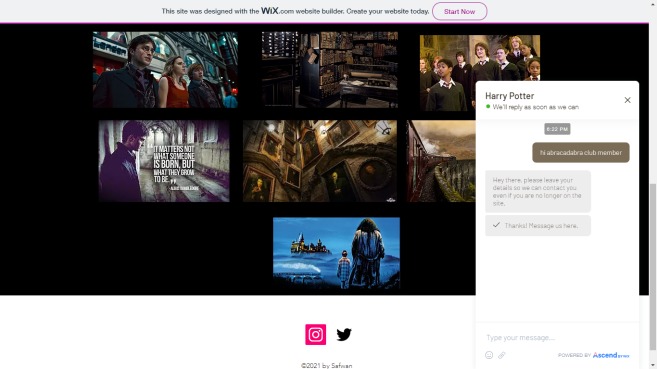657x369 pixels.
Task: Click the 'hi abracadabra club member' message
Action: pos(581,152)
